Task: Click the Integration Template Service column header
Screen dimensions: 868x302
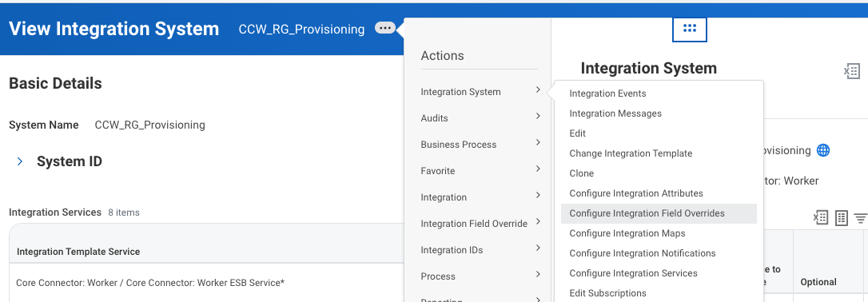Action: (78, 252)
